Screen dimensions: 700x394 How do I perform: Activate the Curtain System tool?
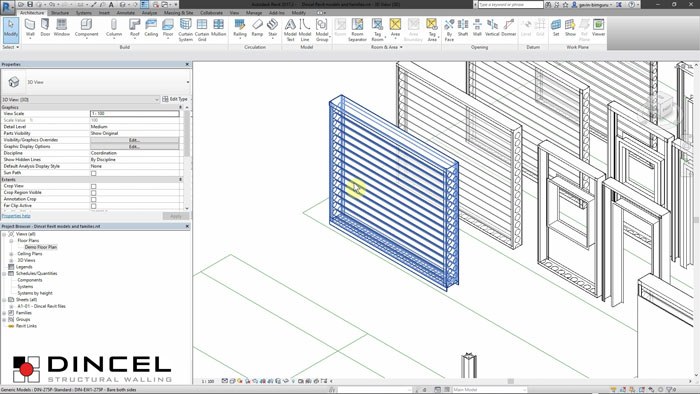[x=185, y=30]
